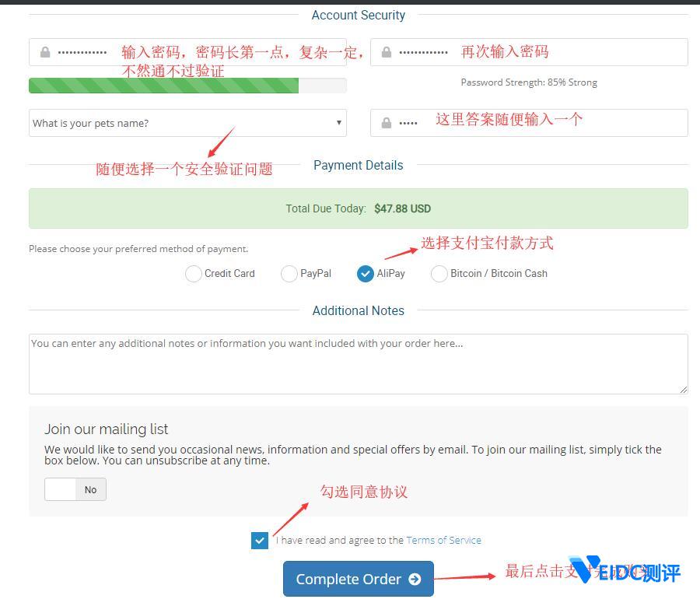Image resolution: width=700 pixels, height=606 pixels.
Task: Click the password strength progress bar
Action: [x=187, y=86]
